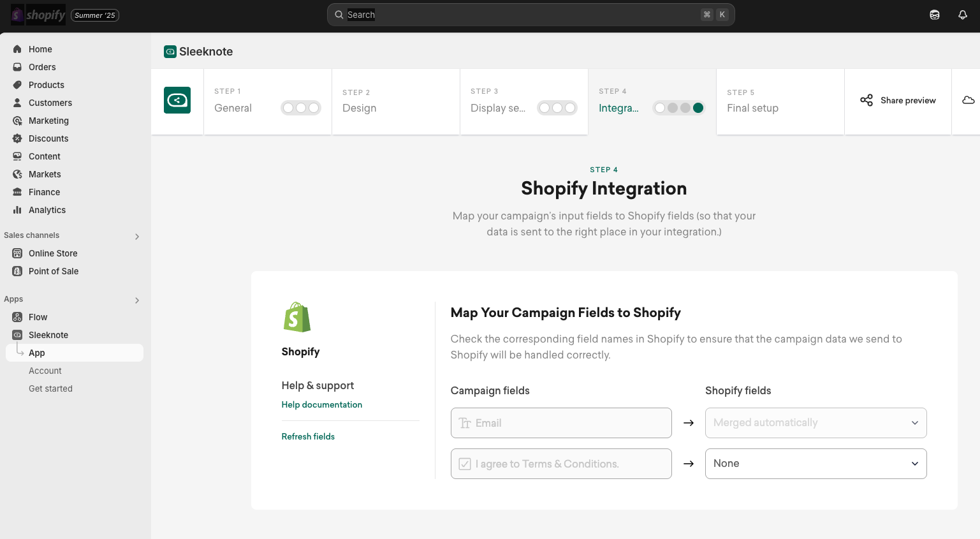Open Get started submenu item

pyautogui.click(x=50, y=388)
